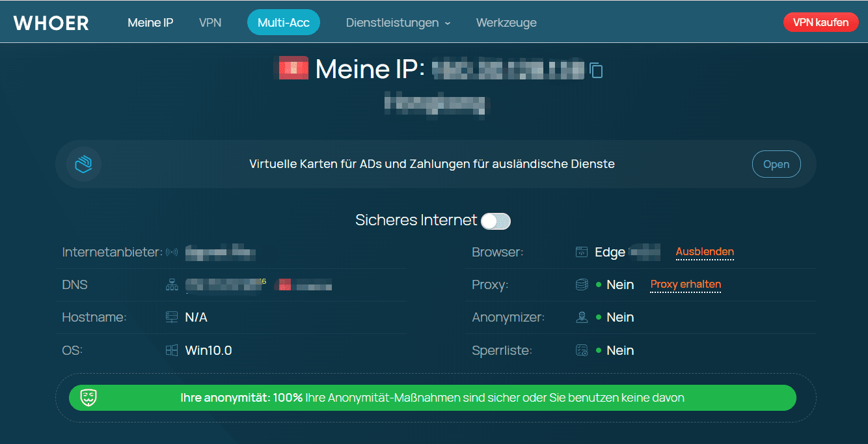Click the Nein value in Anonymizer row
The width and height of the screenshot is (868, 444).
pos(620,317)
